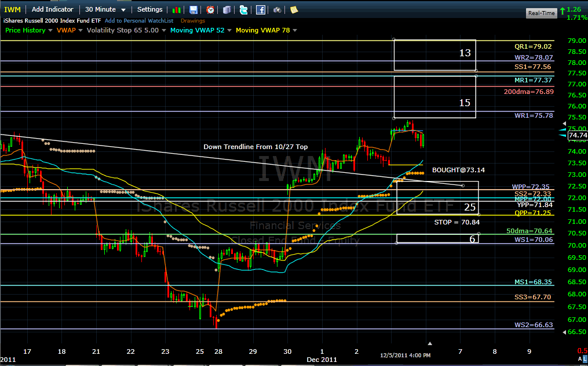Open the 30 Minute timeframe dropdown
The image size is (588, 366).
(x=105, y=9)
